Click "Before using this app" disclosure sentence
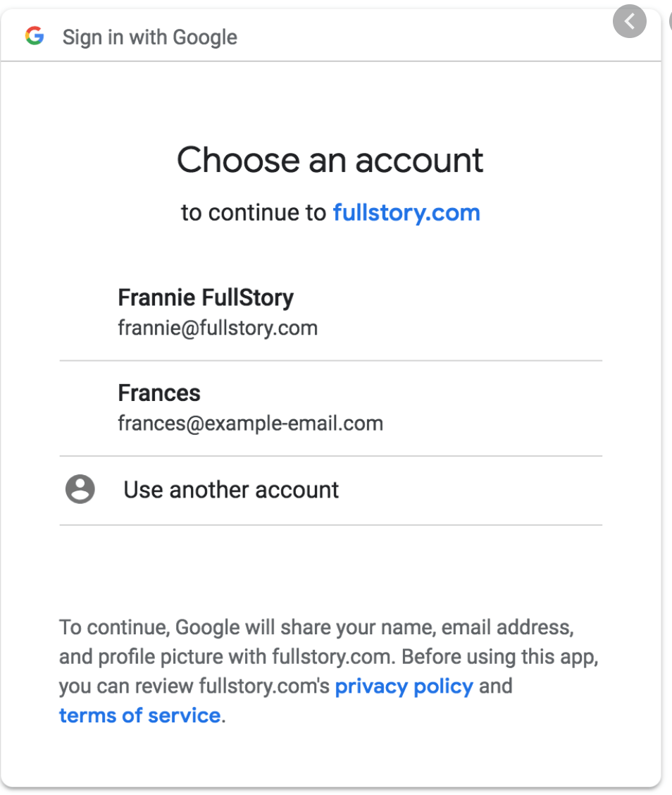 (502, 656)
